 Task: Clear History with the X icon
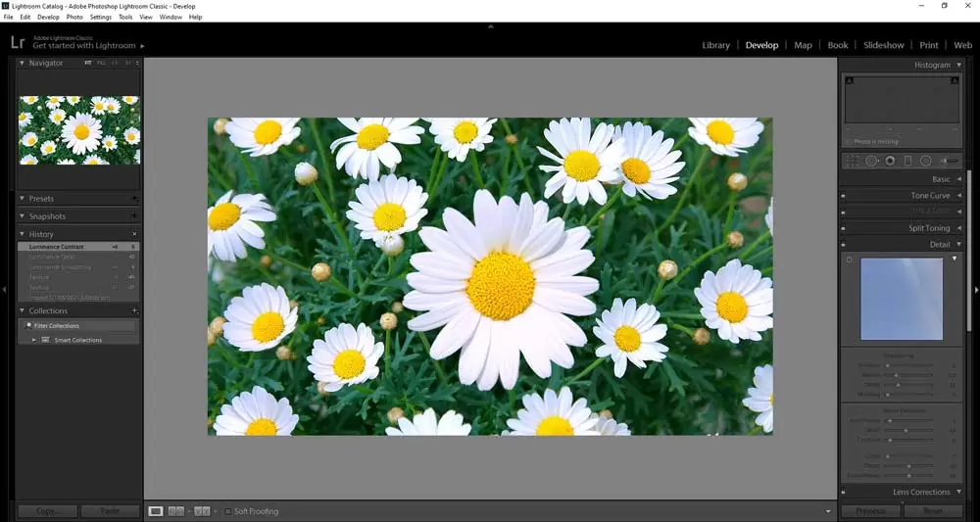click(134, 234)
